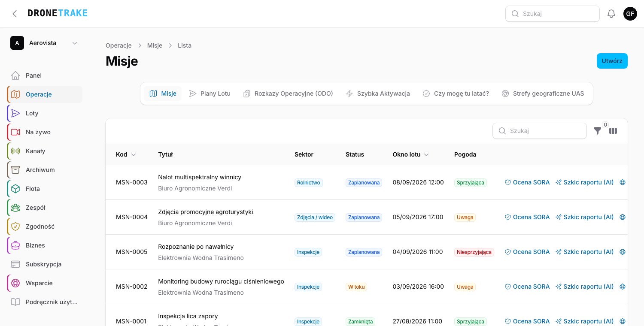The width and height of the screenshot is (644, 326).
Task: Sort by the Kod column header
Action: pos(126,154)
